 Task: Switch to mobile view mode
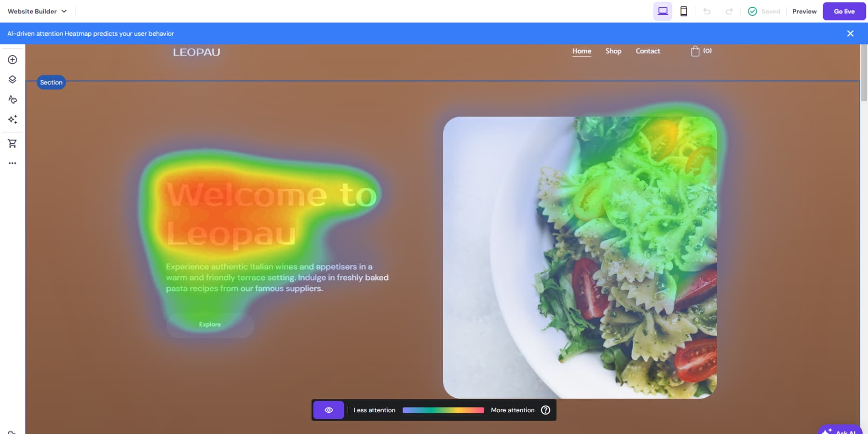(683, 11)
